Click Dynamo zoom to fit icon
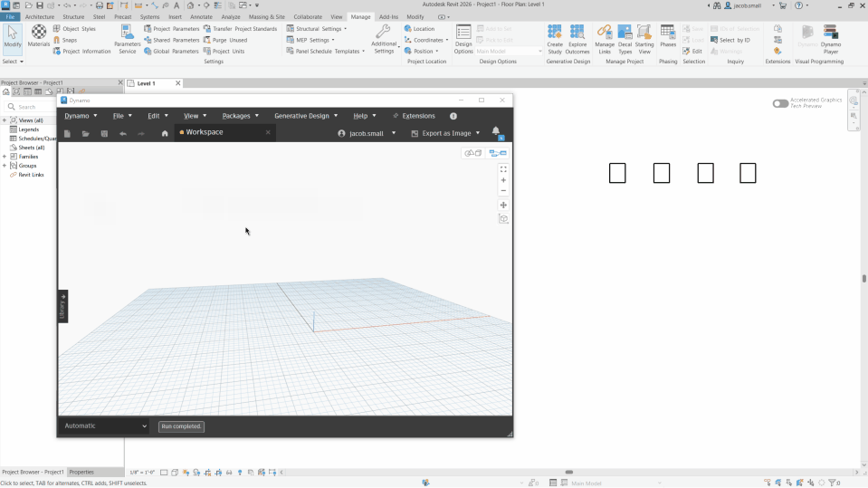868x488 pixels. tap(503, 169)
